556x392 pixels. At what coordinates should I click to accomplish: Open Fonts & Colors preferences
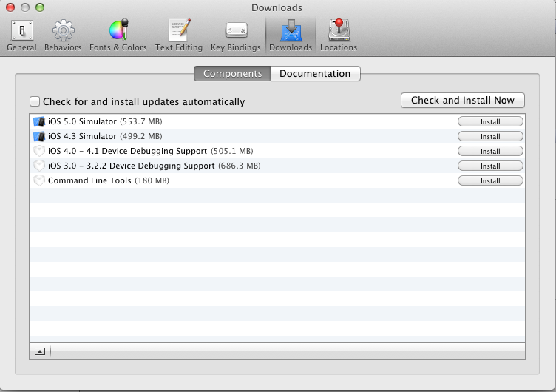pyautogui.click(x=118, y=36)
